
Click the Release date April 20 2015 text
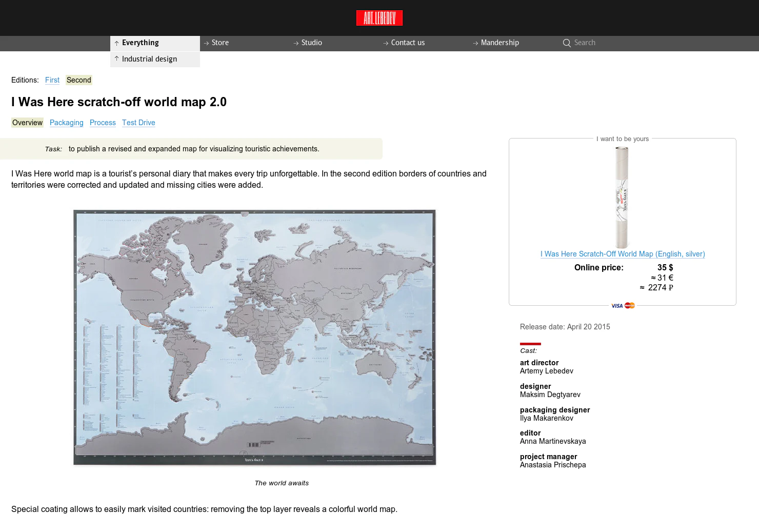[565, 327]
